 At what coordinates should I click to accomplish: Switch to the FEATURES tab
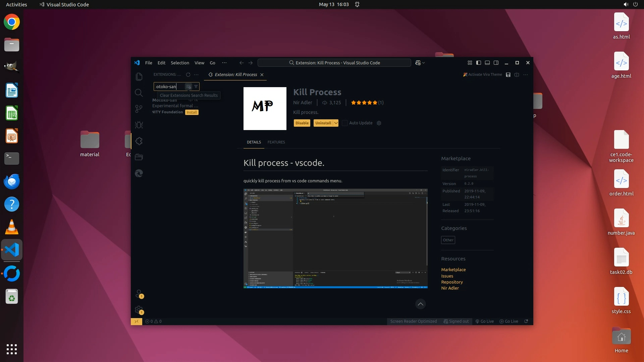[x=276, y=142]
